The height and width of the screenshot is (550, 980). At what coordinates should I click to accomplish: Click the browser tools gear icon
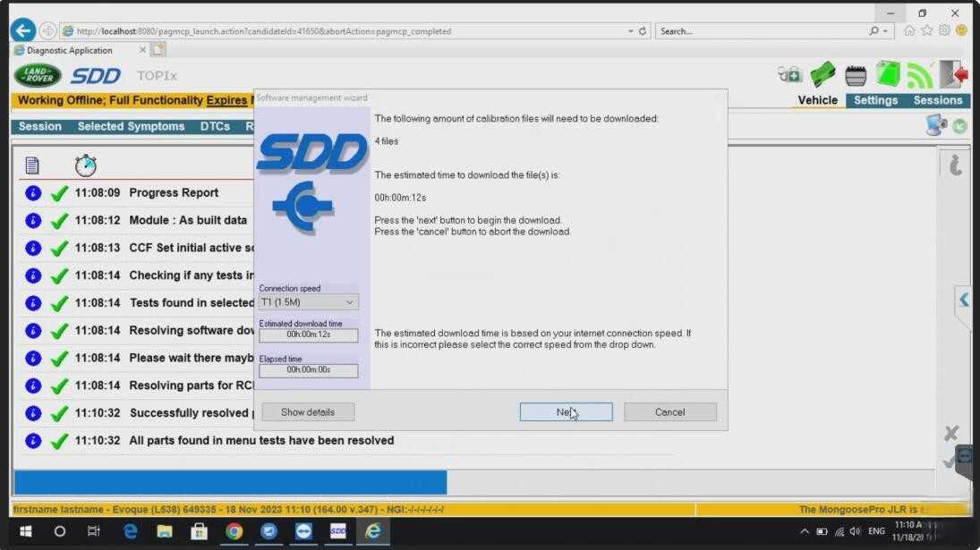[x=944, y=30]
